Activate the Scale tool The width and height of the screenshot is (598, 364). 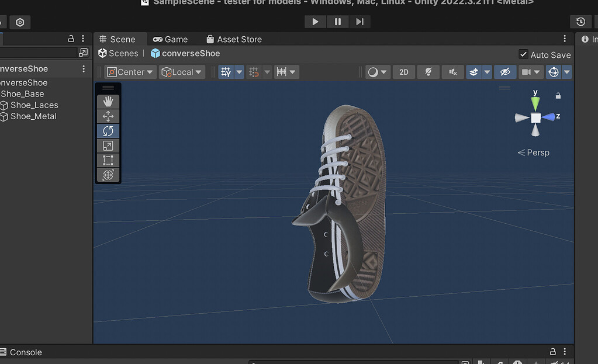click(x=108, y=145)
